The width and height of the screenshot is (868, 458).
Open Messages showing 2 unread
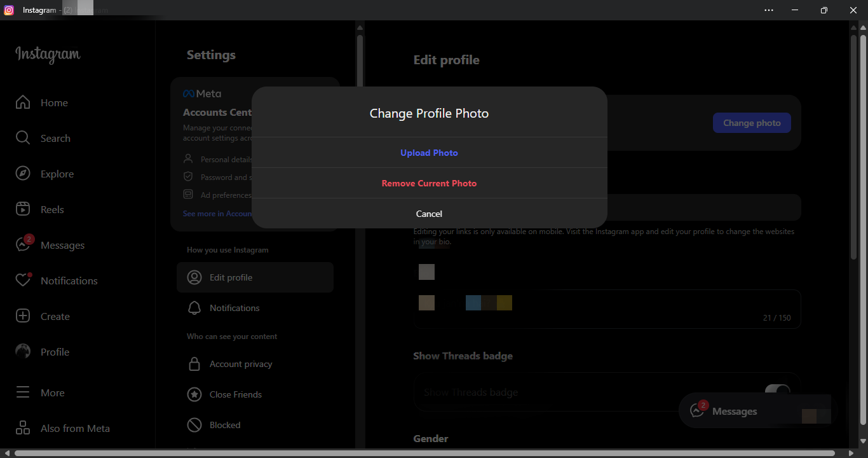[64, 245]
